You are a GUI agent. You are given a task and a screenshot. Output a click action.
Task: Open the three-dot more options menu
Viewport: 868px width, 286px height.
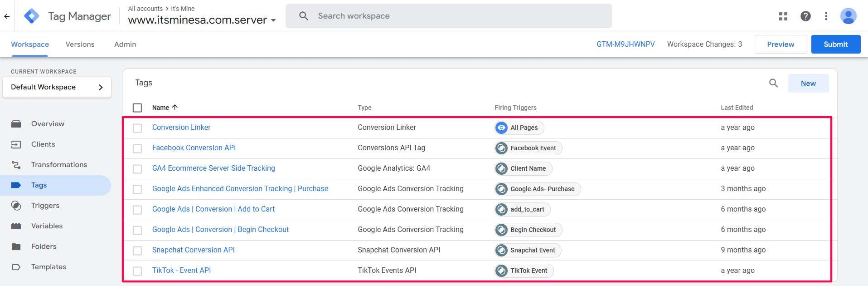pyautogui.click(x=826, y=16)
